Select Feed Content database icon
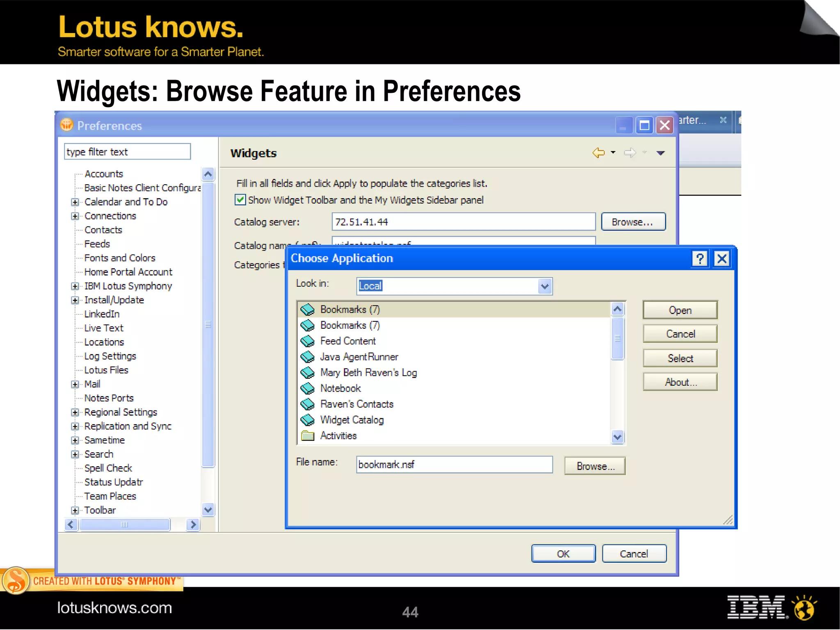Screen dimensions: 840x630 click(x=307, y=341)
